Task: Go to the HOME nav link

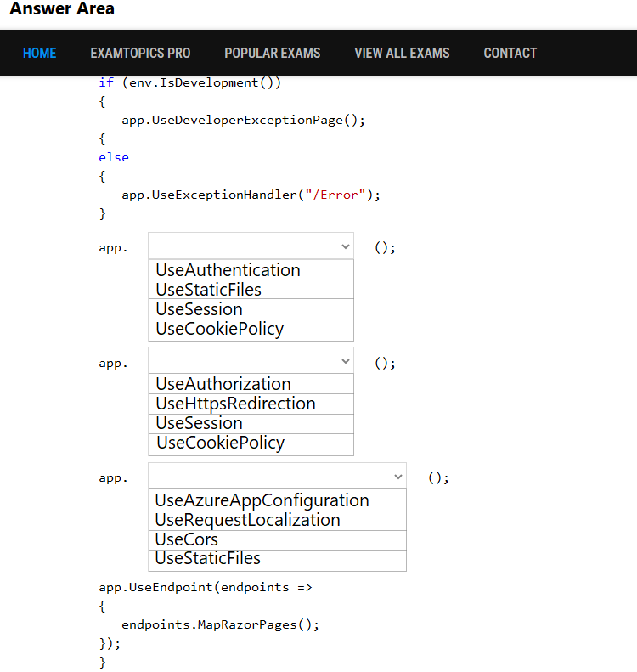Action: [39, 54]
